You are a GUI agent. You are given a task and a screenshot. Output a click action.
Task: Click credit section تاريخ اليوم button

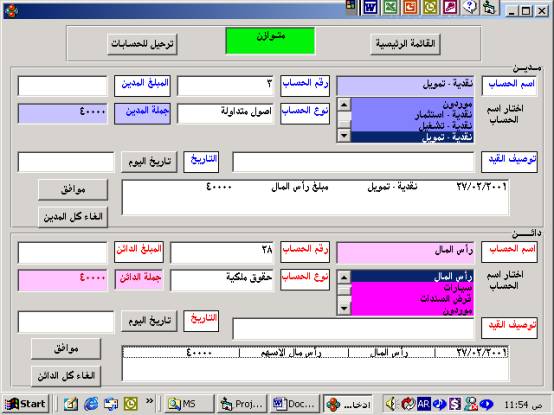149,321
